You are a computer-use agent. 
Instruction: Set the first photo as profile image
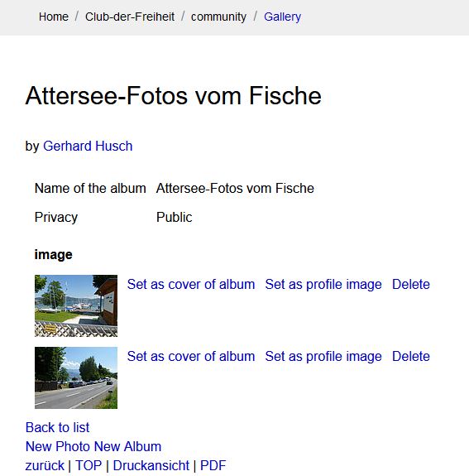click(323, 285)
